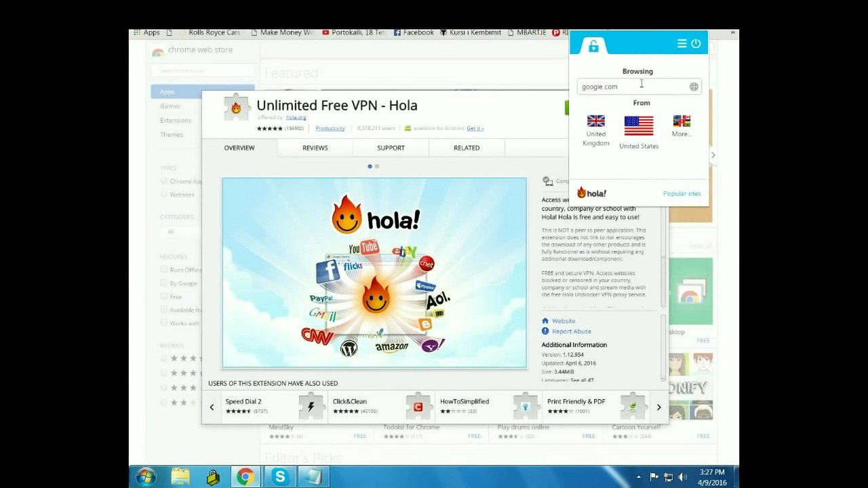Open More countries in Hola popup
The width and height of the screenshot is (868, 488).
(x=682, y=126)
